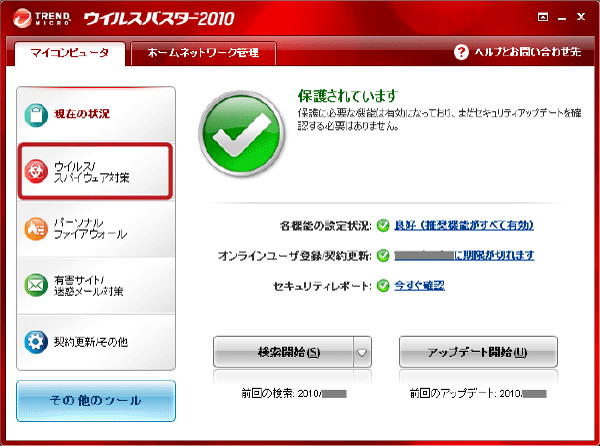Click the Trend Micro logo
The image size is (600, 446).
pyautogui.click(x=41, y=18)
